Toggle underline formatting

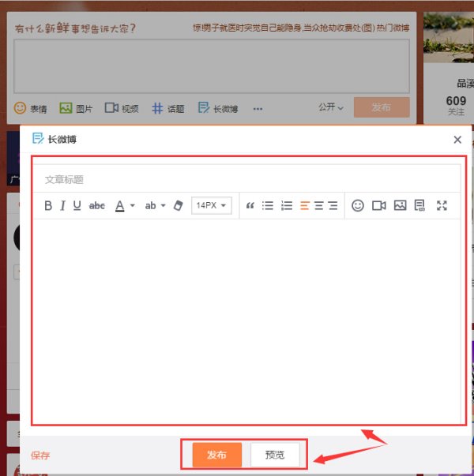point(77,205)
